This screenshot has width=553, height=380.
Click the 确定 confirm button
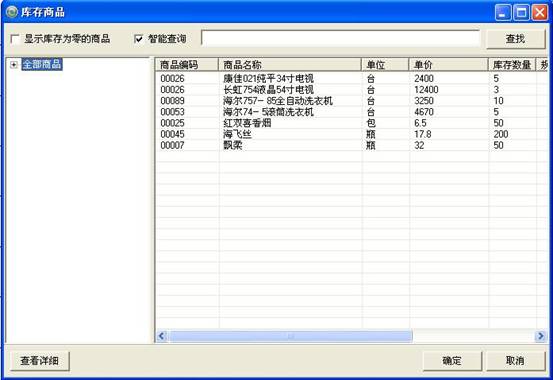pyautogui.click(x=452, y=361)
